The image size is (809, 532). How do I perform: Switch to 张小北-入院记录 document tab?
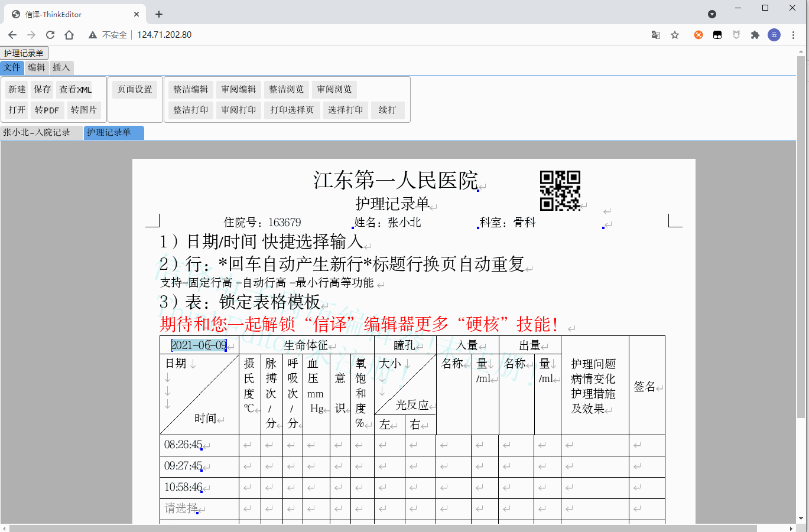point(37,132)
